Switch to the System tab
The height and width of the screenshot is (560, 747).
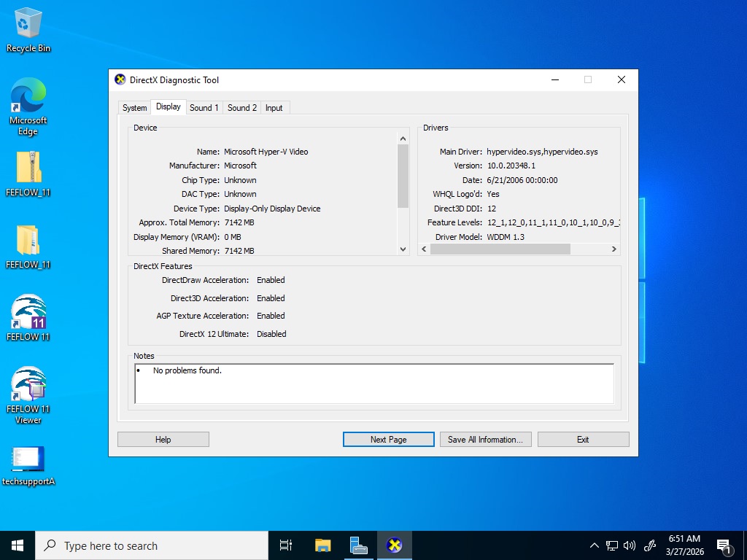click(134, 108)
